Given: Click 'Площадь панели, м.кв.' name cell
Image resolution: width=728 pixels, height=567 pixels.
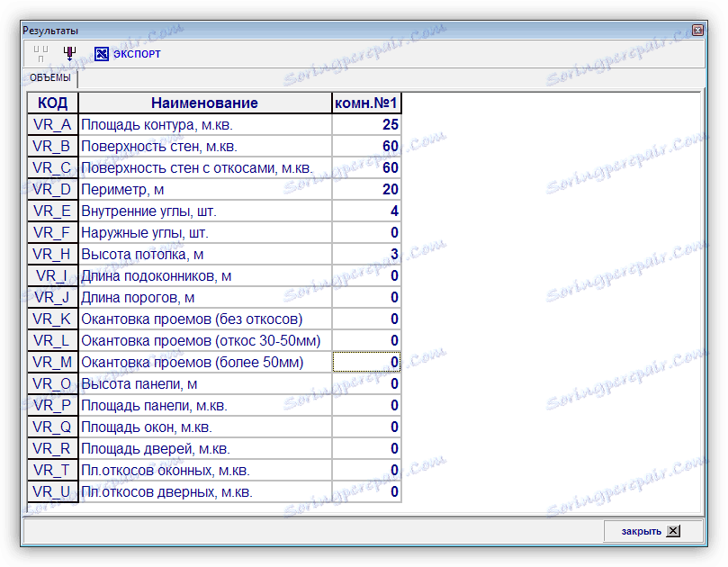Looking at the screenshot, I should pos(205,405).
